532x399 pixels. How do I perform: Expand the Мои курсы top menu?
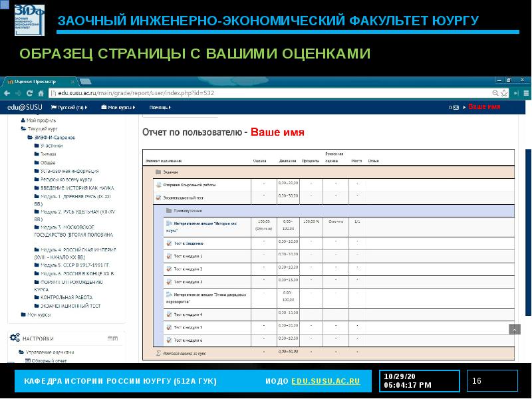120,107
